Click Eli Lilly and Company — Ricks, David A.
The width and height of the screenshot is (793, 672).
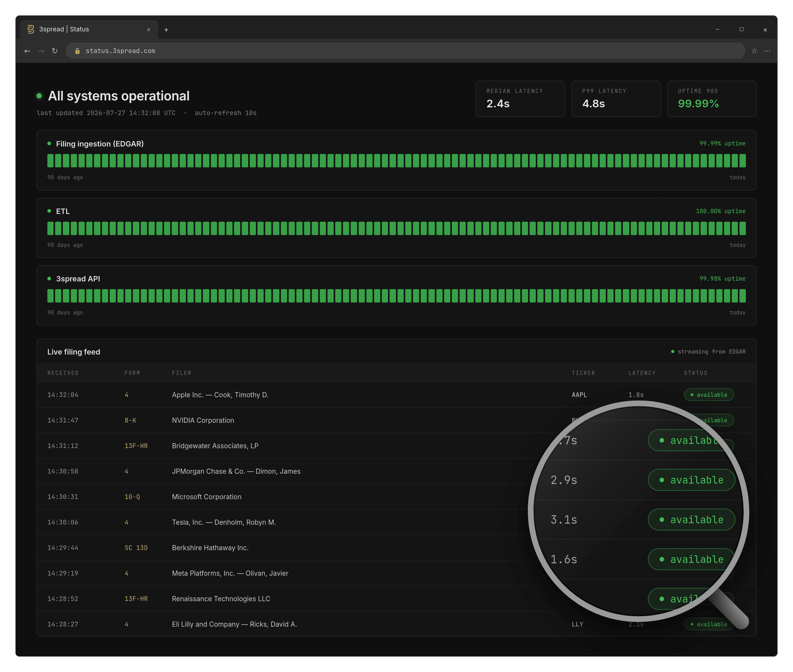[234, 625]
